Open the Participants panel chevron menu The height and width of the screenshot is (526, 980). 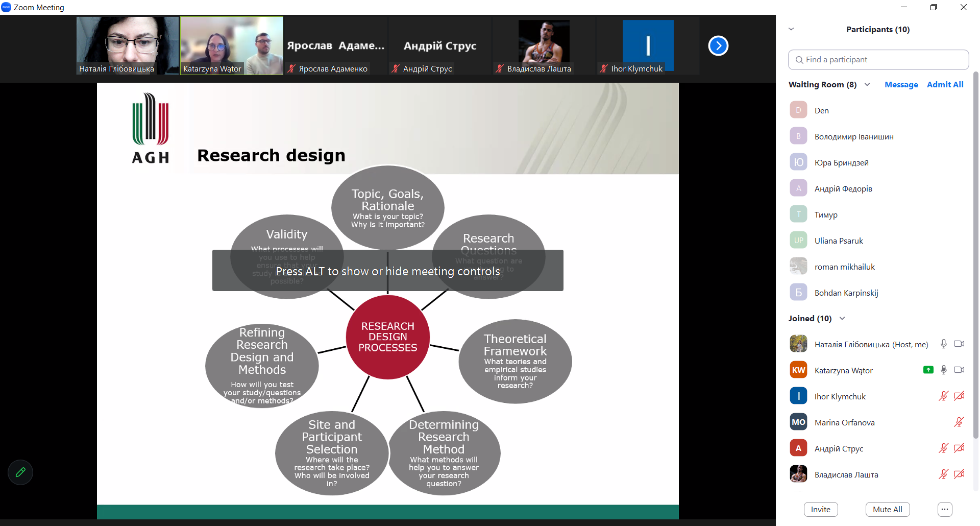pos(791,29)
